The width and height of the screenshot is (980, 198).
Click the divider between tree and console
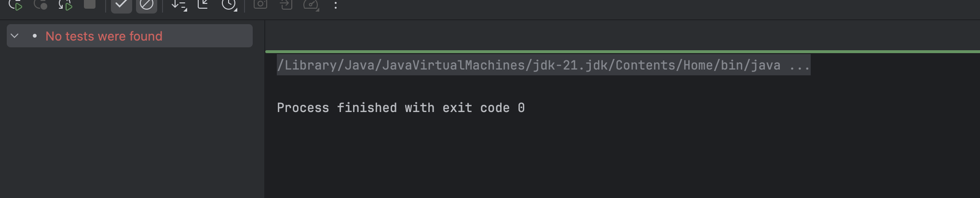click(264, 109)
